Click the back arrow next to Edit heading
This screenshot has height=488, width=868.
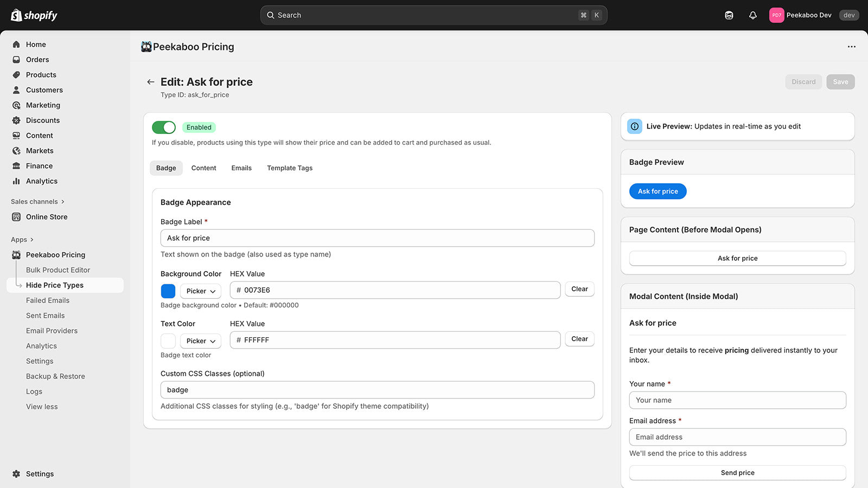click(x=150, y=81)
